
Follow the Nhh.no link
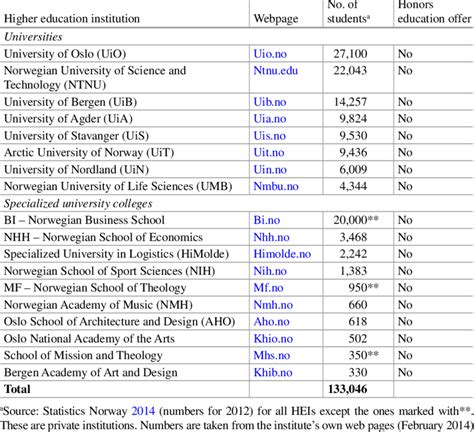272,237
